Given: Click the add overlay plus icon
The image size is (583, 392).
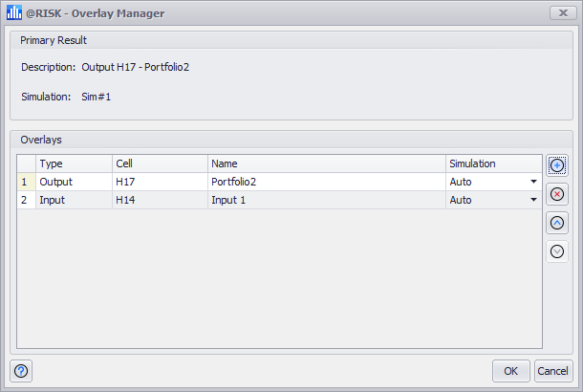Looking at the screenshot, I should [x=557, y=165].
